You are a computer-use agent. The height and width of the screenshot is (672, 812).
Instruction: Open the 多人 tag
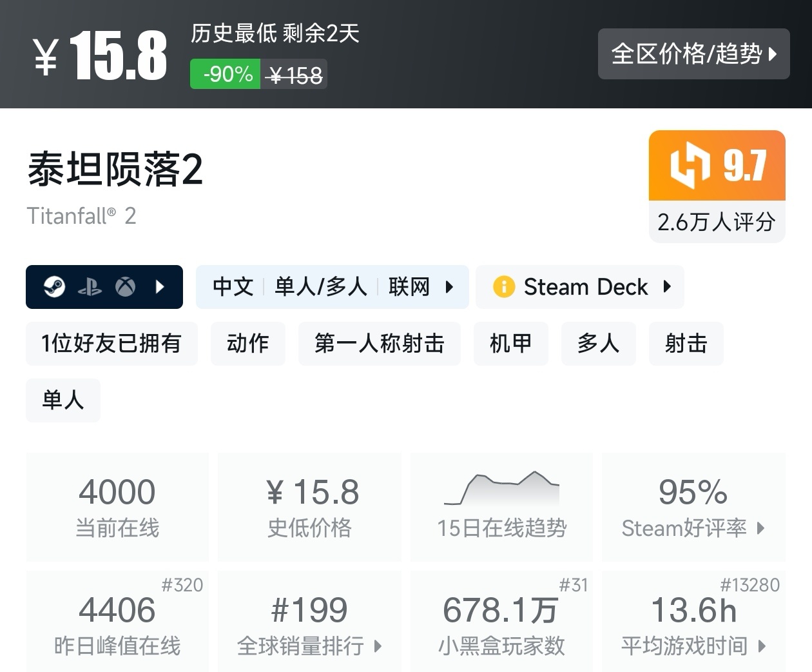pyautogui.click(x=598, y=344)
